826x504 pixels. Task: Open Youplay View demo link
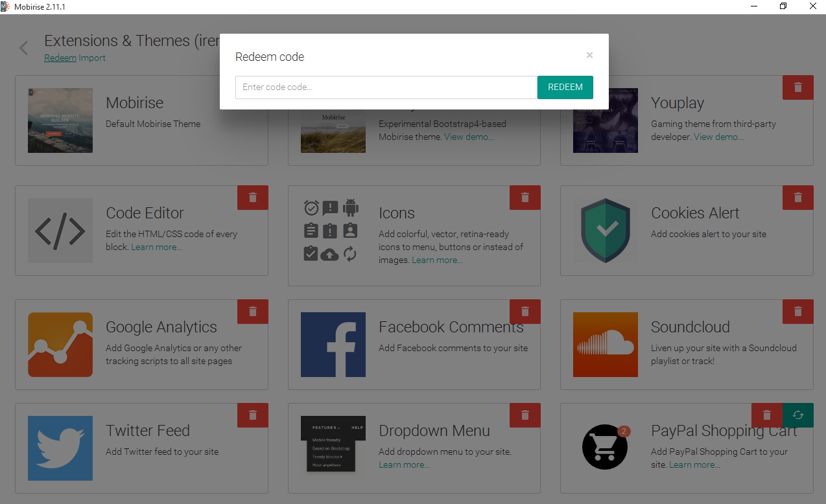tap(718, 137)
